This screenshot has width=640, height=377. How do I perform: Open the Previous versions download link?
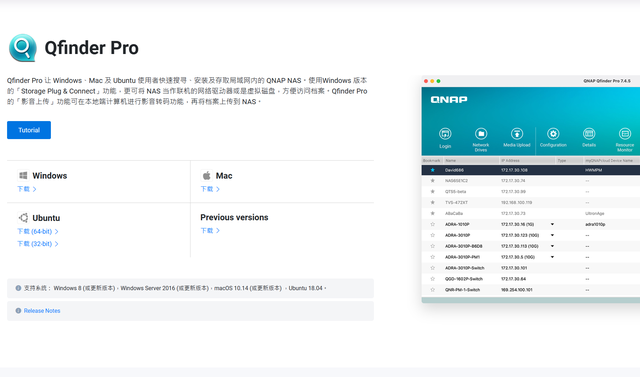pos(210,231)
